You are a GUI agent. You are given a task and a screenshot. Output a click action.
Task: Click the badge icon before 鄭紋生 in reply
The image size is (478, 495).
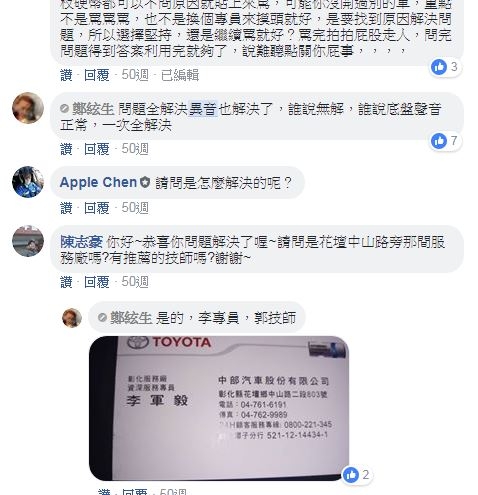102,317
